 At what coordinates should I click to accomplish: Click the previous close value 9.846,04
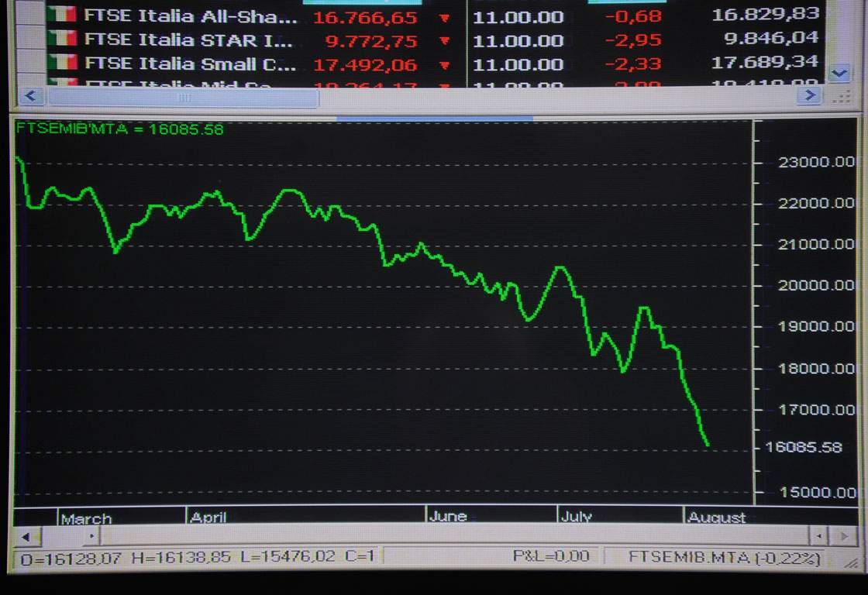[x=771, y=38]
